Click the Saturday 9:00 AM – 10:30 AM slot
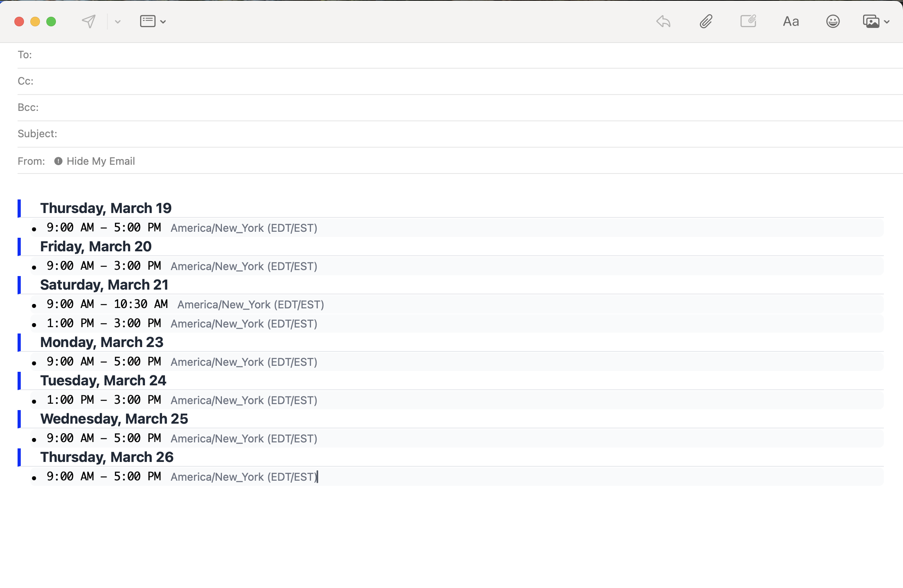The image size is (903, 588). 107,304
